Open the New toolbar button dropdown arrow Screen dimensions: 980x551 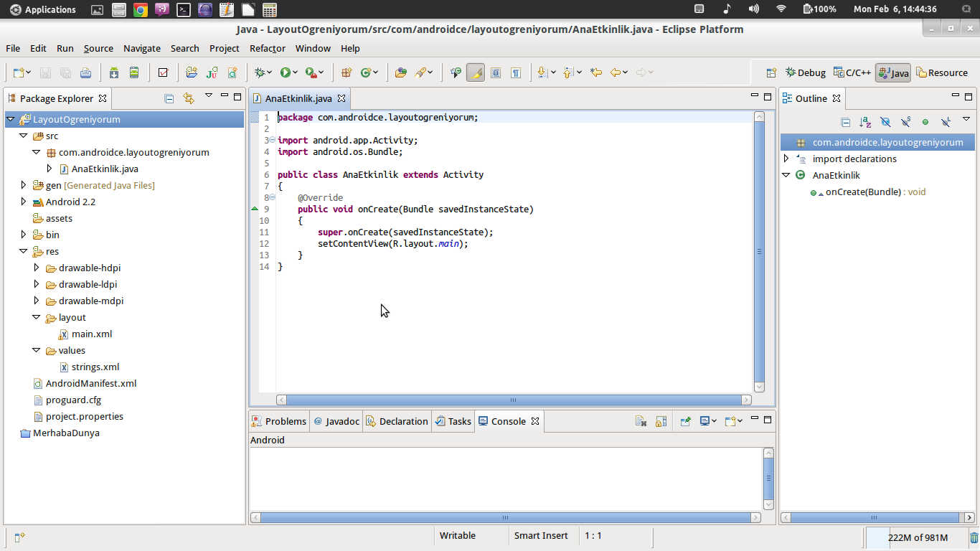click(x=29, y=72)
